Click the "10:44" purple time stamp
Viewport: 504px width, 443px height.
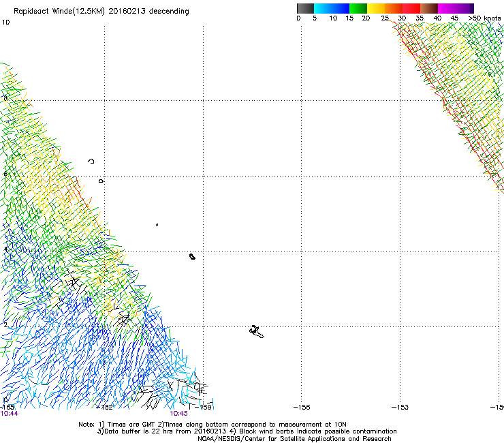(10, 414)
